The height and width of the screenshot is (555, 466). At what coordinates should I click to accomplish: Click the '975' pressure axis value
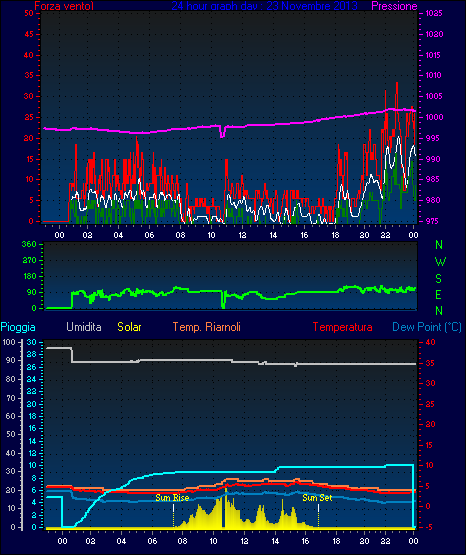(432, 221)
